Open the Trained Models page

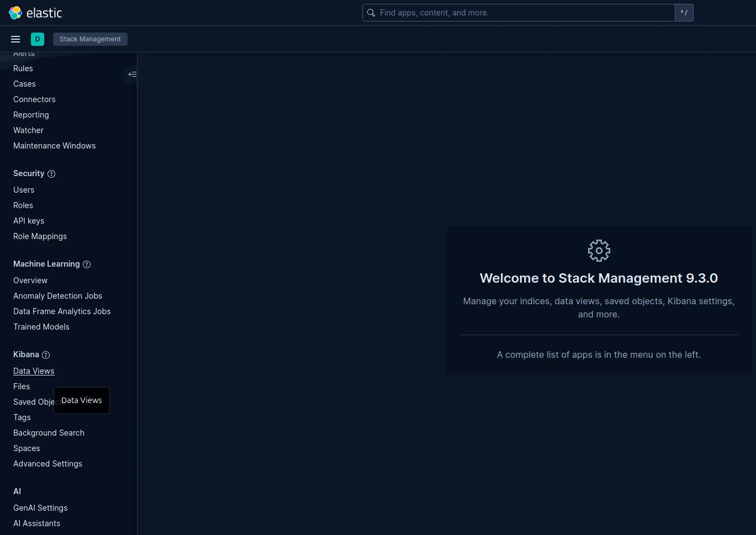point(41,327)
